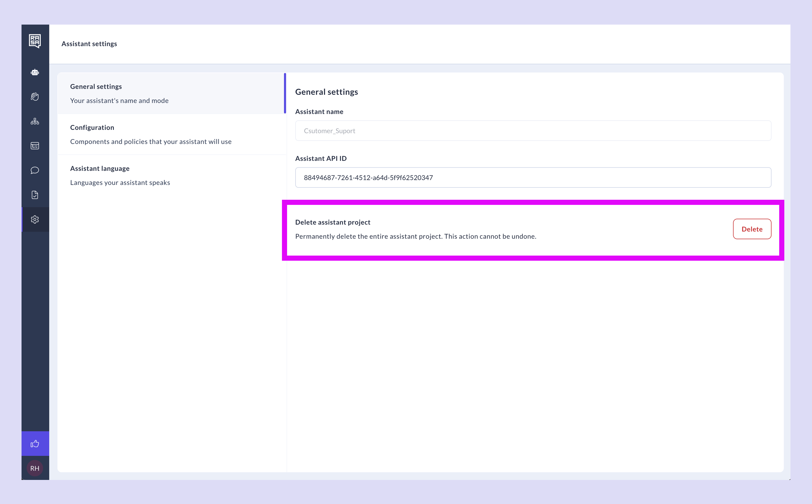
Task: Click the Rasa logo icon
Action: coord(35,41)
